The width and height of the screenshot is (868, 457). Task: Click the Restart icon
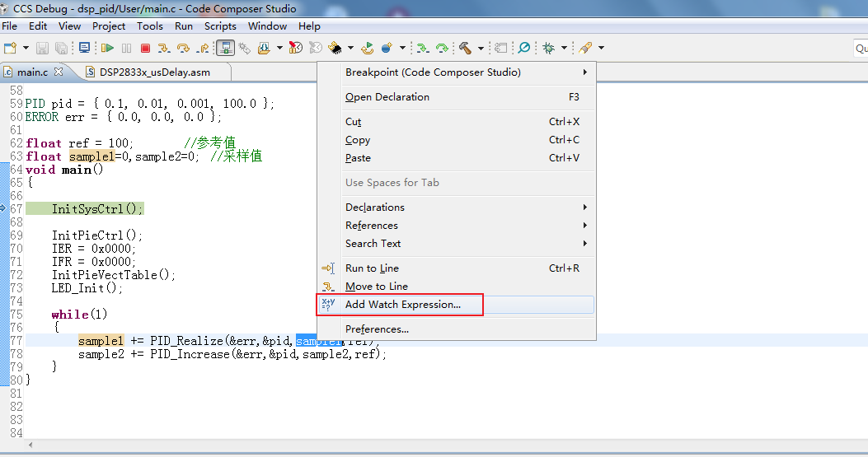[x=367, y=48]
